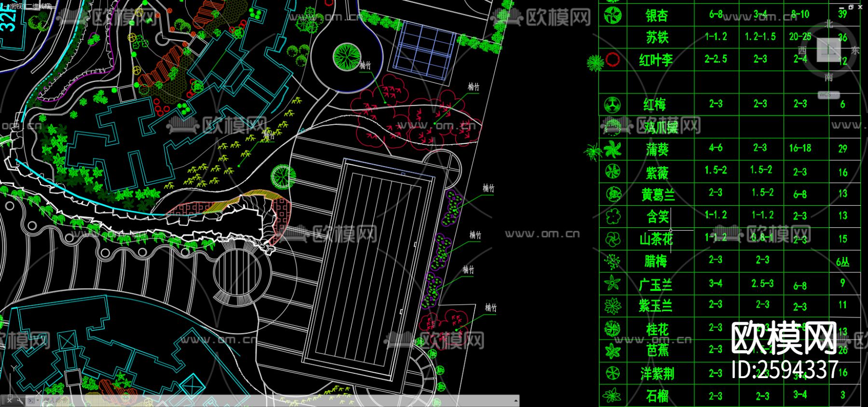
Task: Select the 黄葛兰 legend symbol
Action: point(613,194)
